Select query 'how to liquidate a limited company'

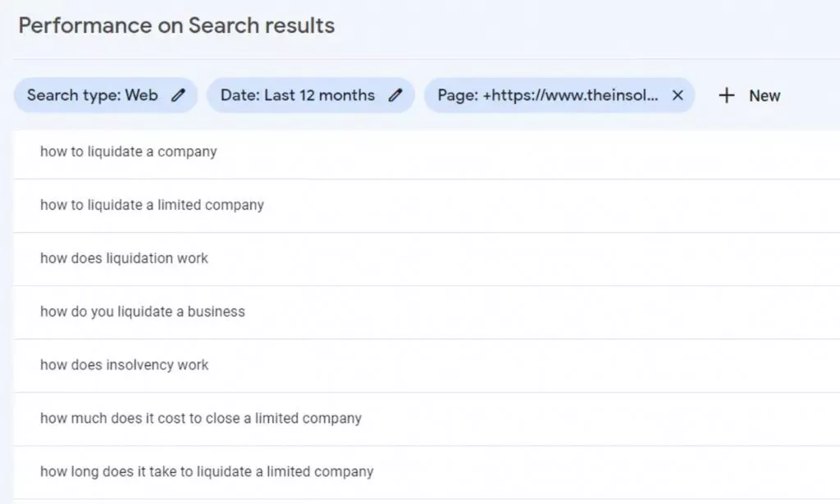[x=151, y=205]
